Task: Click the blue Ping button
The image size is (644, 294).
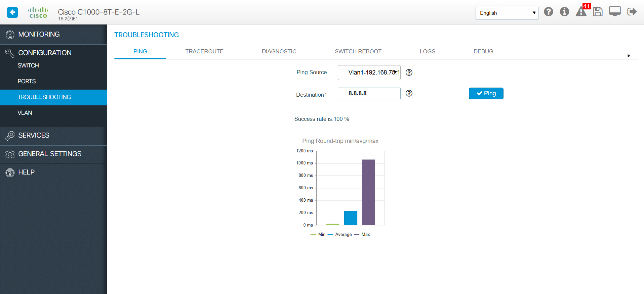Action: click(x=486, y=93)
